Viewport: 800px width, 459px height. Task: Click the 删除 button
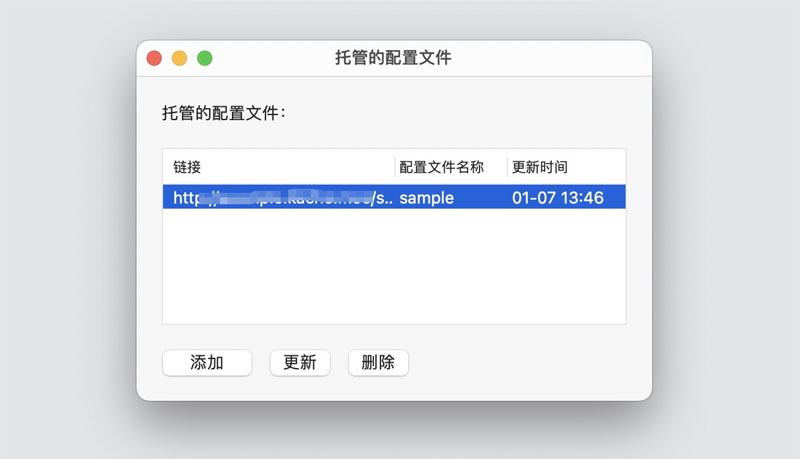click(x=378, y=363)
